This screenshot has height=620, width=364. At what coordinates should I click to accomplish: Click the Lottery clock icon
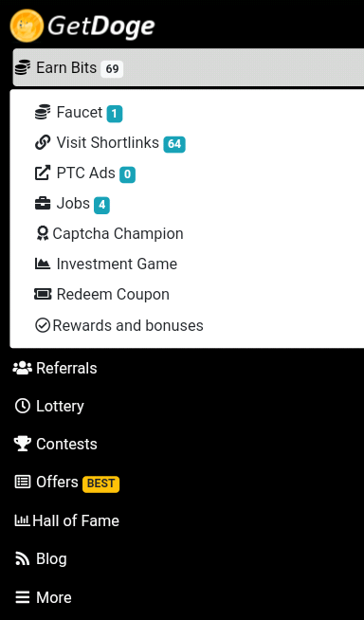coord(22,406)
